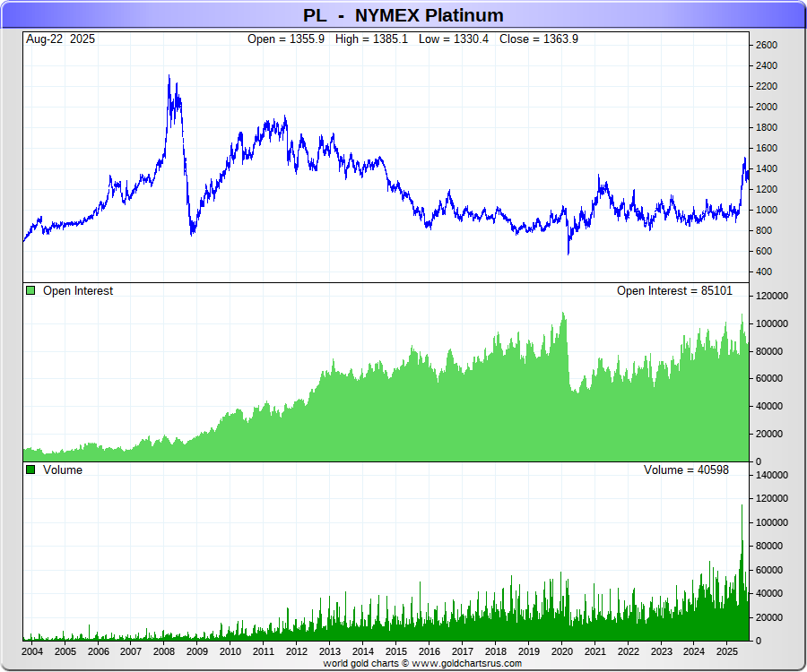Screen dimensions: 807x672
Task: Click the 140000 volume axis label
Action: pyautogui.click(x=771, y=475)
